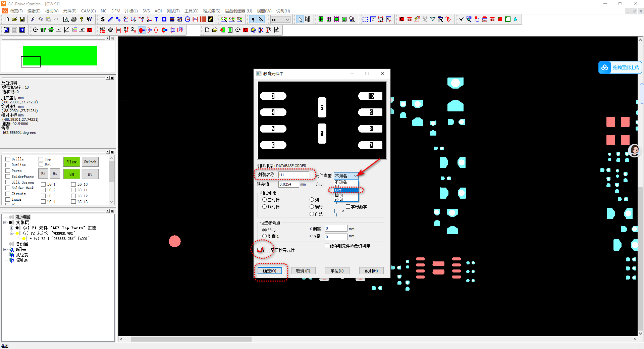The height and width of the screenshot is (349, 644).
Task: Open the 说明(H) menu
Action: [283, 11]
